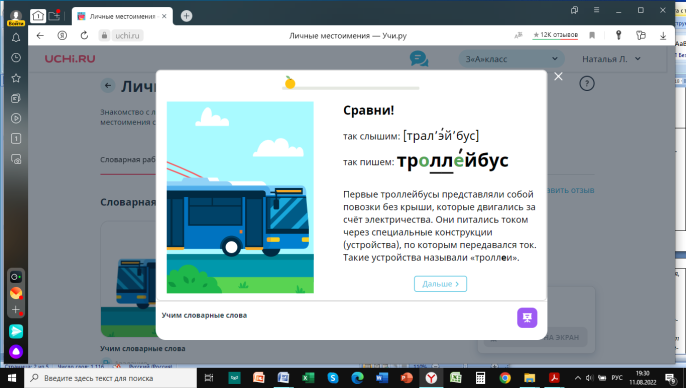Select the Личные местоимения browser tab

pyautogui.click(x=122, y=16)
